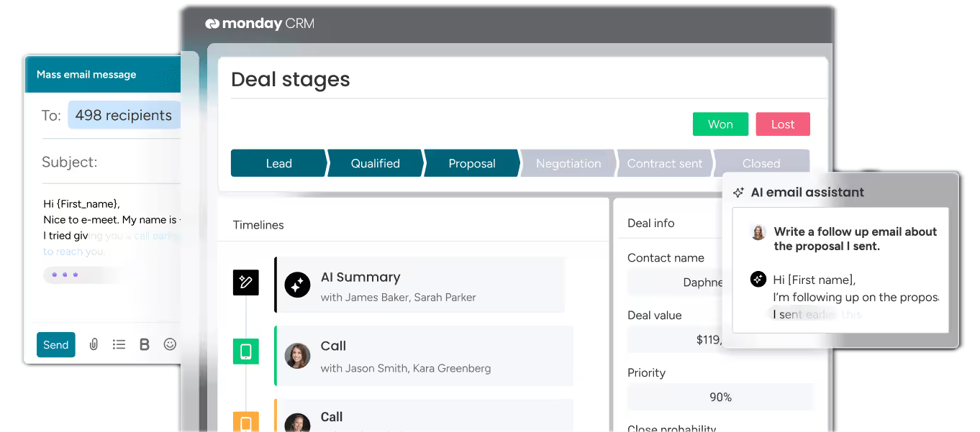Click 'with Jason Smith, Kara Greenberg' text
The height and width of the screenshot is (432, 980).
coord(406,368)
